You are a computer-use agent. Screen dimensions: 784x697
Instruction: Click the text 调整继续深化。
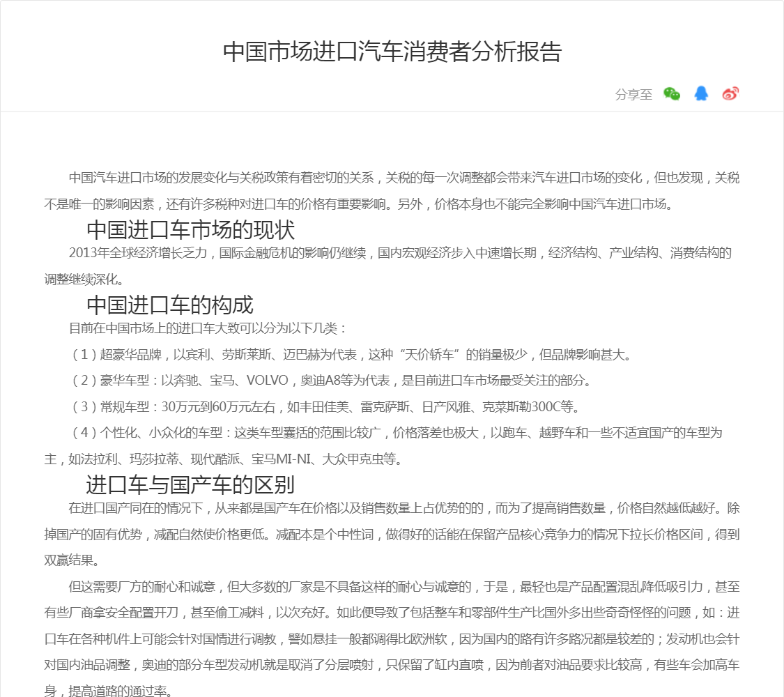coord(84,279)
